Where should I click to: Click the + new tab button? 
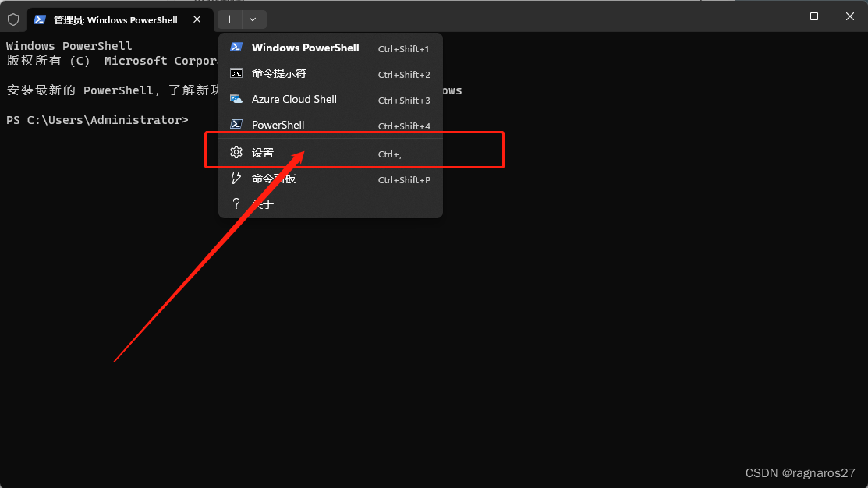tap(229, 19)
